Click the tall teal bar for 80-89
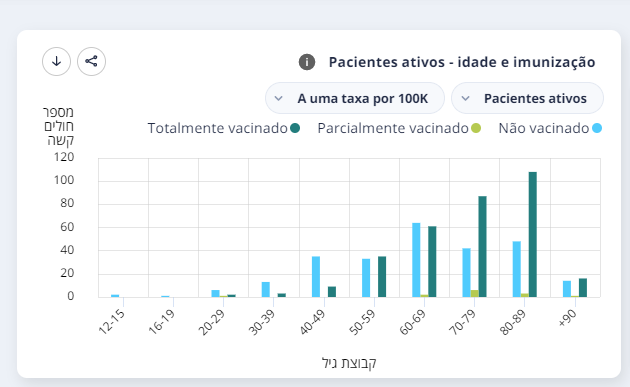The width and height of the screenshot is (630, 387). click(x=533, y=235)
